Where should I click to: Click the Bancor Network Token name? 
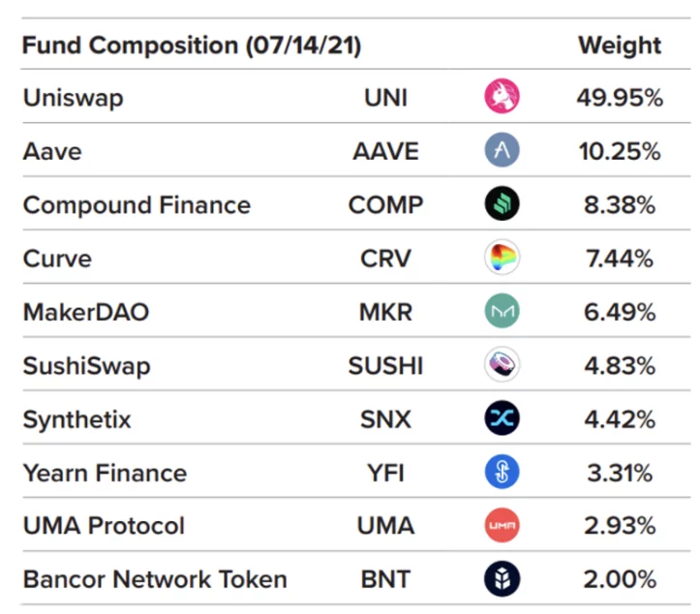[x=155, y=579]
